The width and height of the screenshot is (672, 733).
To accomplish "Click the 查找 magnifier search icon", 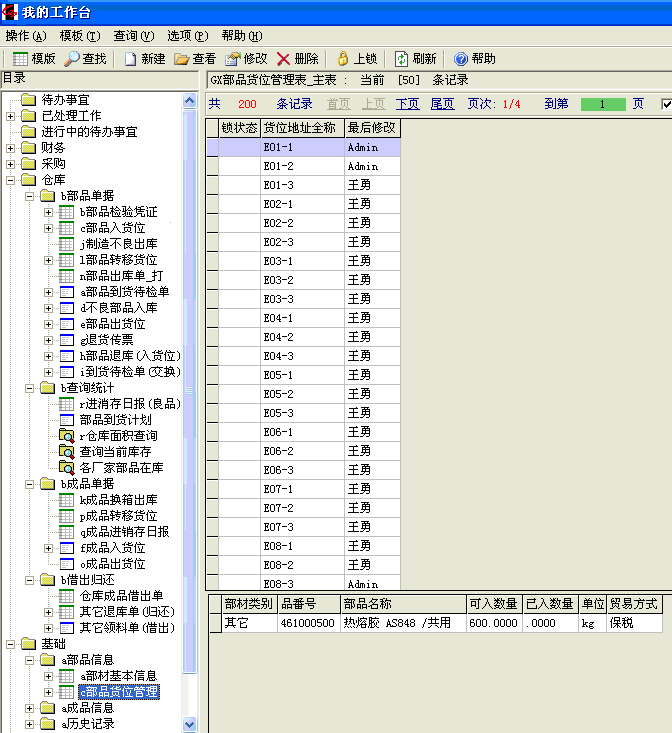I will pyautogui.click(x=73, y=59).
